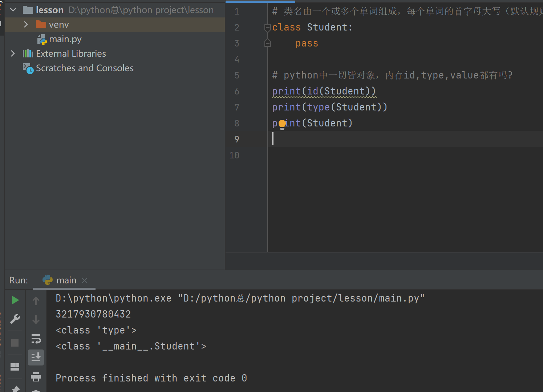Click the Python logo on main tab
The width and height of the screenshot is (543, 392).
click(48, 280)
